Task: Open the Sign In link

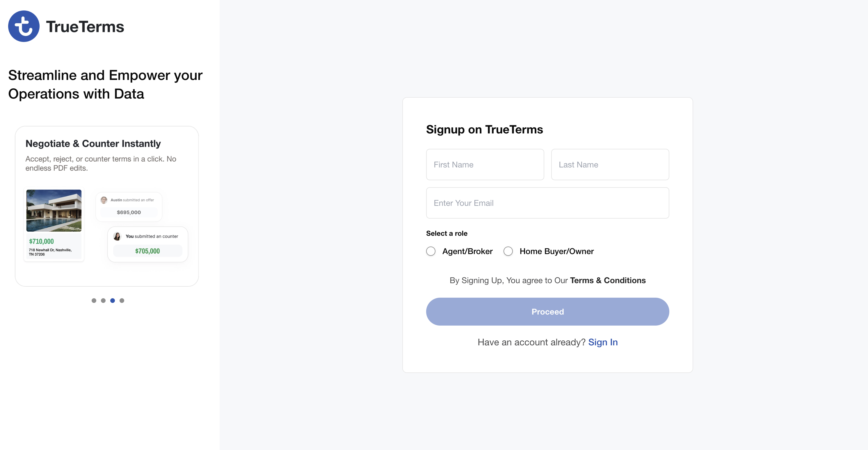Action: click(x=603, y=342)
